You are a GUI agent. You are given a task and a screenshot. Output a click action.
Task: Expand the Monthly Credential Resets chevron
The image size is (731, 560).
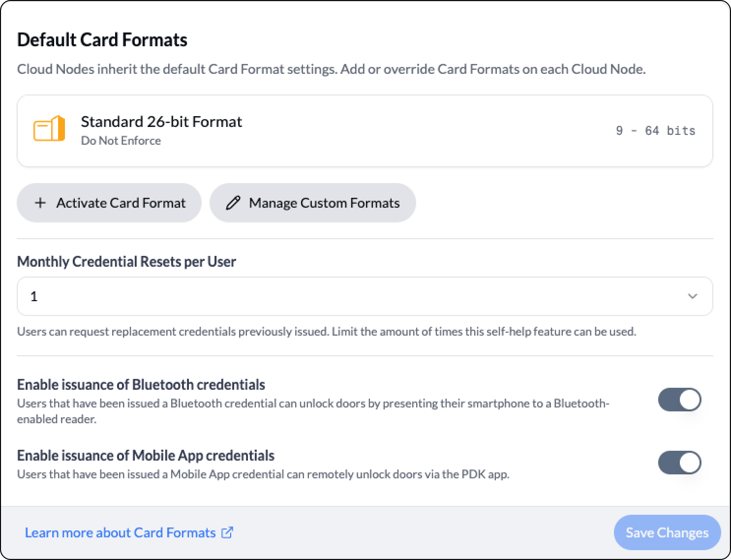coord(693,296)
